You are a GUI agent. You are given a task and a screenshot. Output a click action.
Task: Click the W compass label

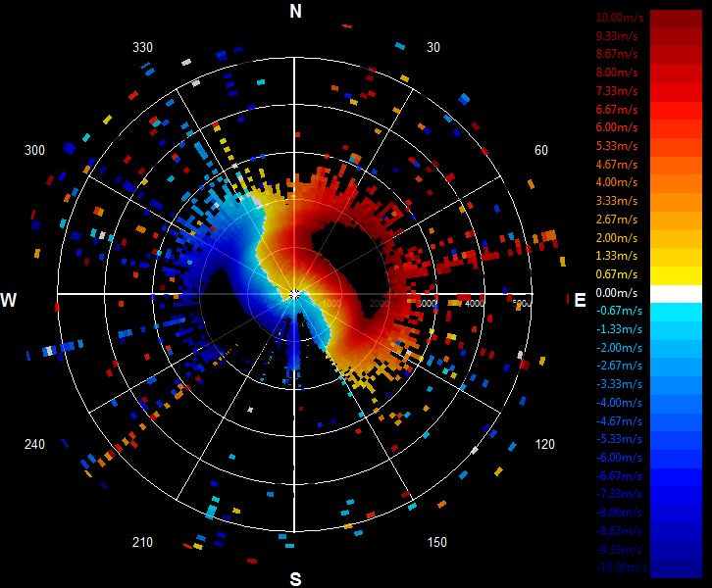point(8,300)
